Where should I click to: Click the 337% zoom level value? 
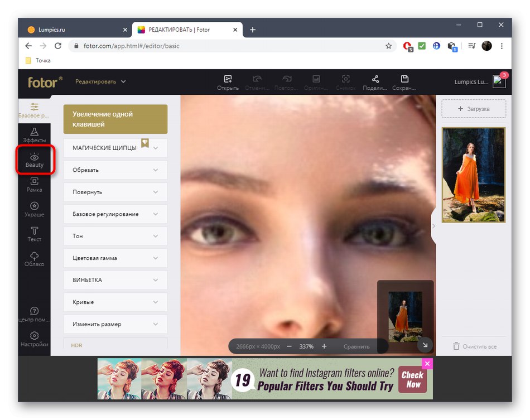tap(306, 346)
